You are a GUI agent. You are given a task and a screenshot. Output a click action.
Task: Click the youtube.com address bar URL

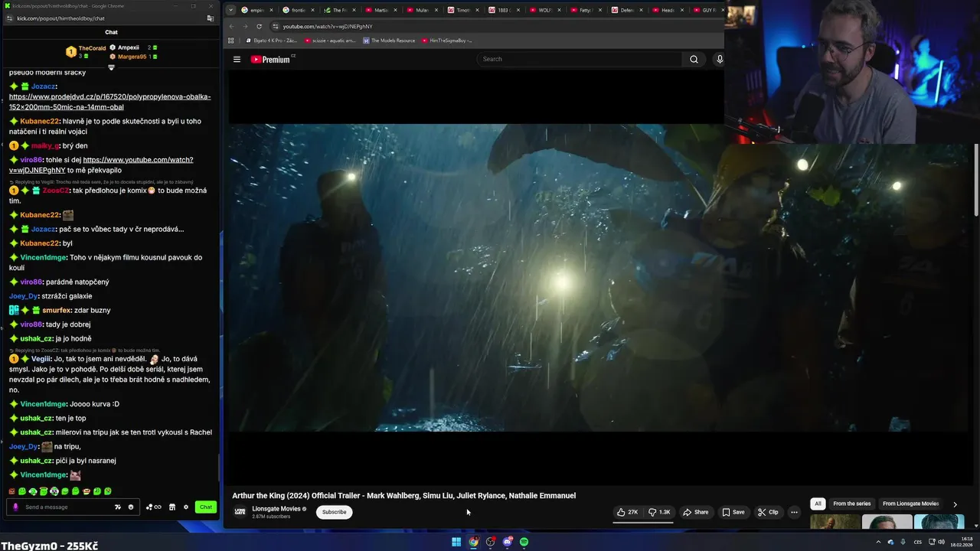coord(328,26)
